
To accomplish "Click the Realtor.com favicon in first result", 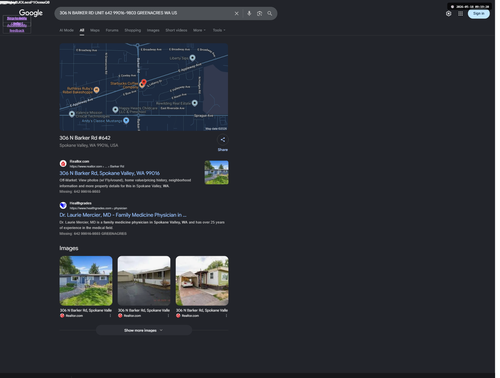I will point(63,164).
